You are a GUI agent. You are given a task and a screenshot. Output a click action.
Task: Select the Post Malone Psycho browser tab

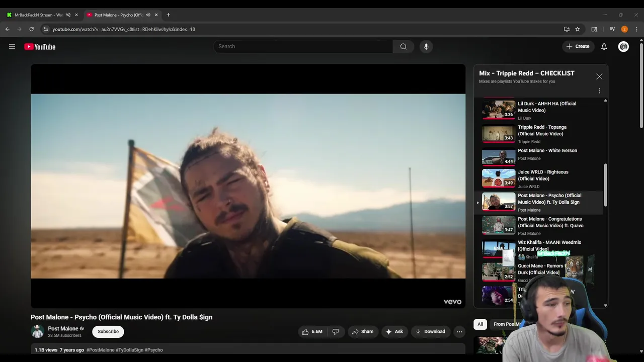coord(118,15)
